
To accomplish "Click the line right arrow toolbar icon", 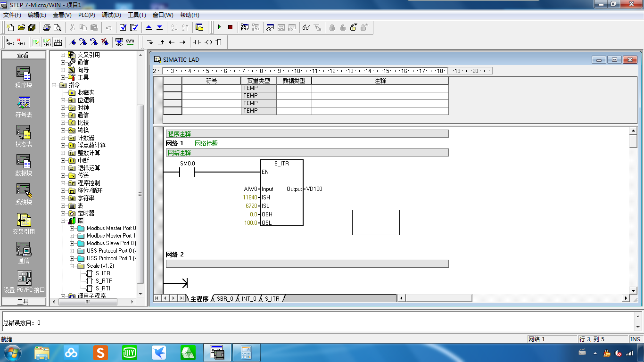I will 182,42.
